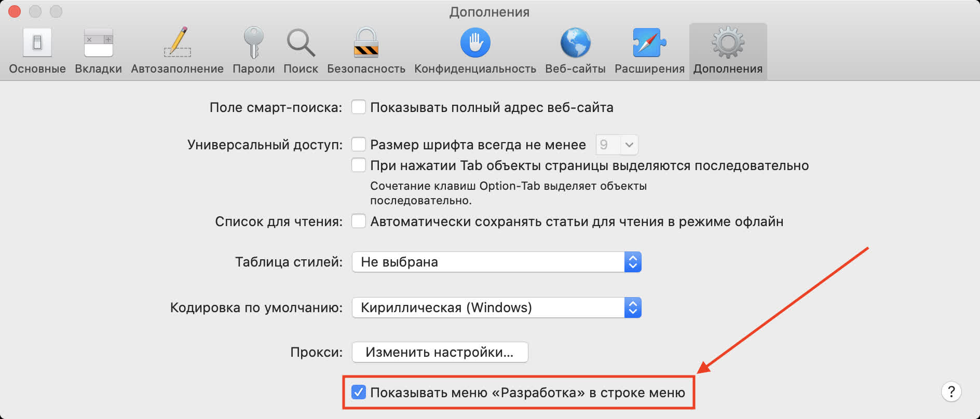Enable automatic offline reading list saving checkbox
The image size is (980, 419).
pos(359,221)
